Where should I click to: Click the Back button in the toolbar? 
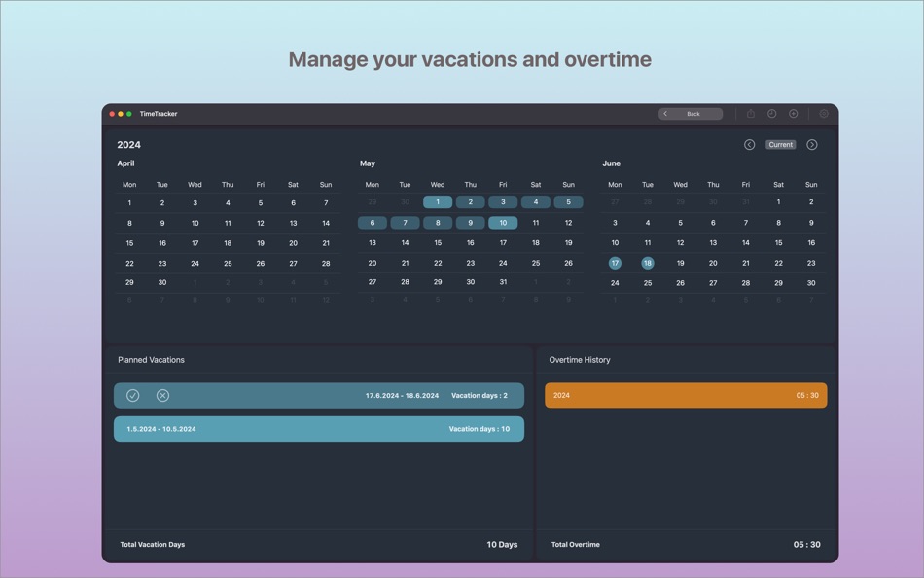[690, 114]
